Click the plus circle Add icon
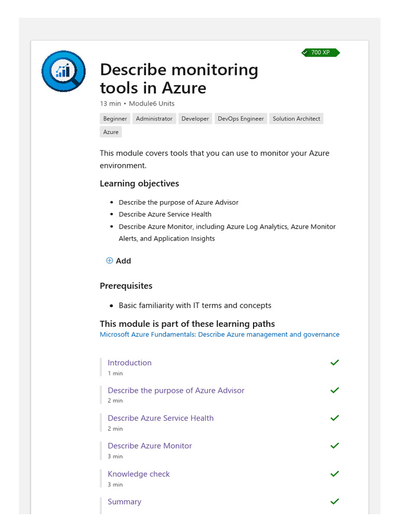The height and width of the screenshot is (532, 399). pyautogui.click(x=109, y=261)
